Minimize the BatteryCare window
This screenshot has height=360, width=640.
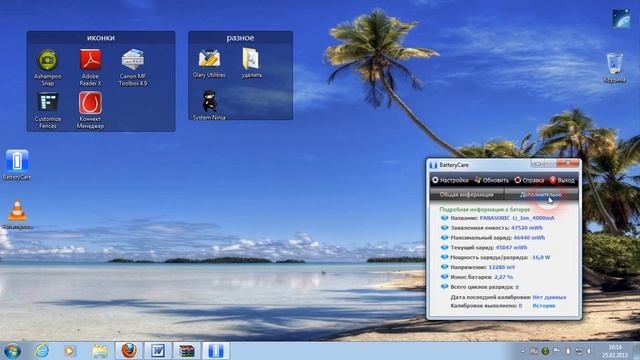(538, 164)
